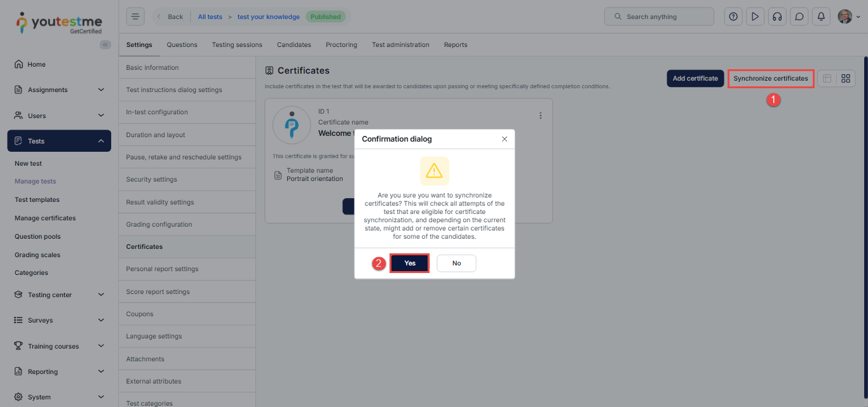Expand the System chevron
This screenshot has height=407, width=868.
point(101,397)
